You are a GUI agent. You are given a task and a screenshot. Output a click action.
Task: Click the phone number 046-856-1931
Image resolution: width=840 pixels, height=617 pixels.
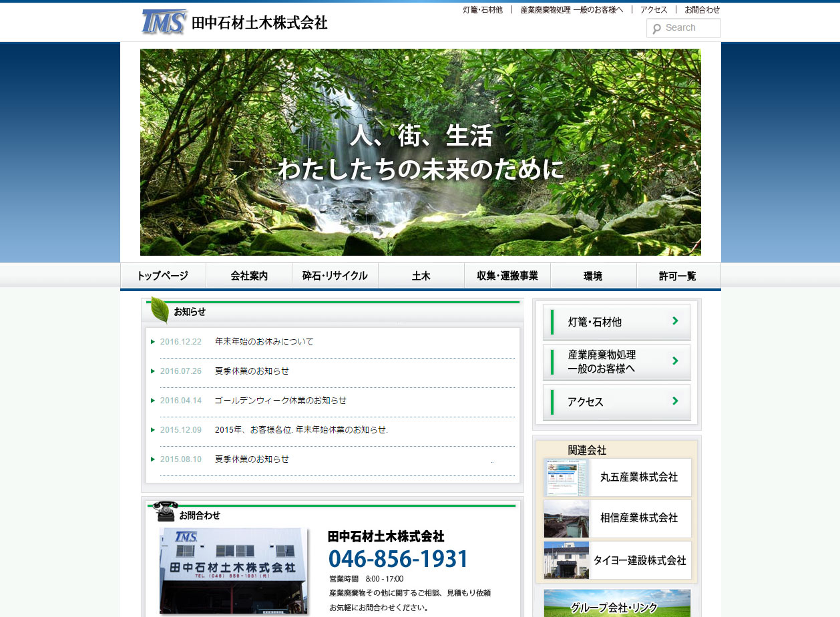[x=399, y=560]
